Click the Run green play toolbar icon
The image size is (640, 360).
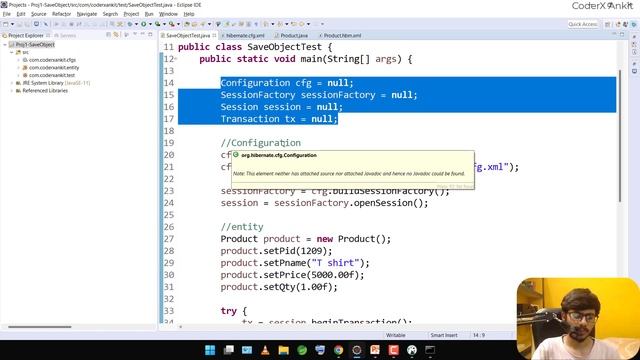point(144,24)
